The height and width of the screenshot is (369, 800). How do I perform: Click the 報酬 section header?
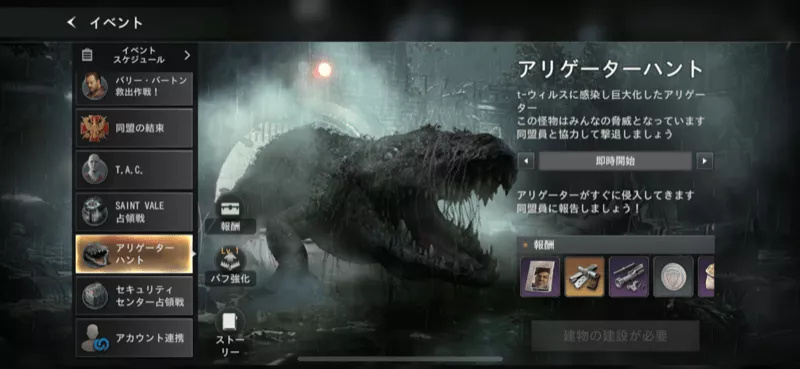tap(616, 245)
